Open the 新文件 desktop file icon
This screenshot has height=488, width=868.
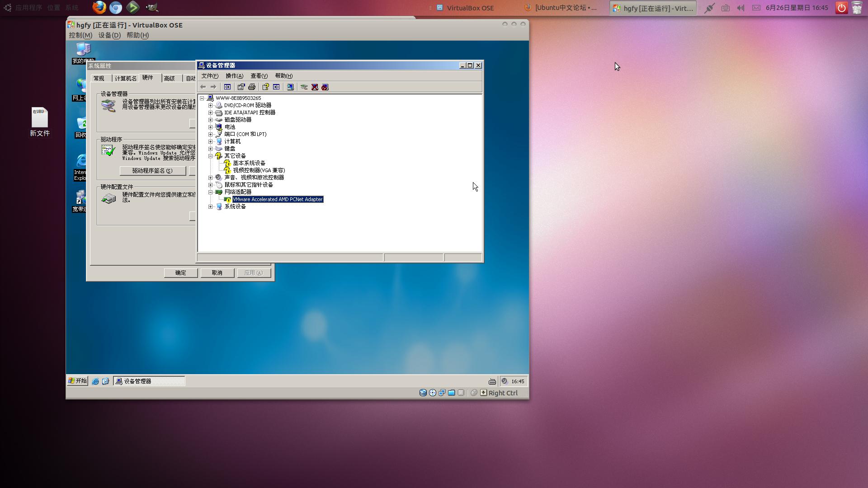pos(40,122)
